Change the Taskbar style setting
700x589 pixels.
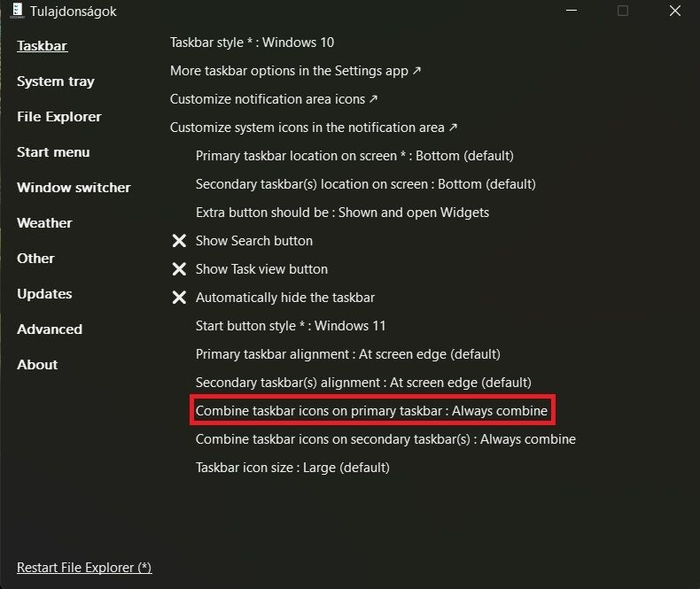coord(252,43)
